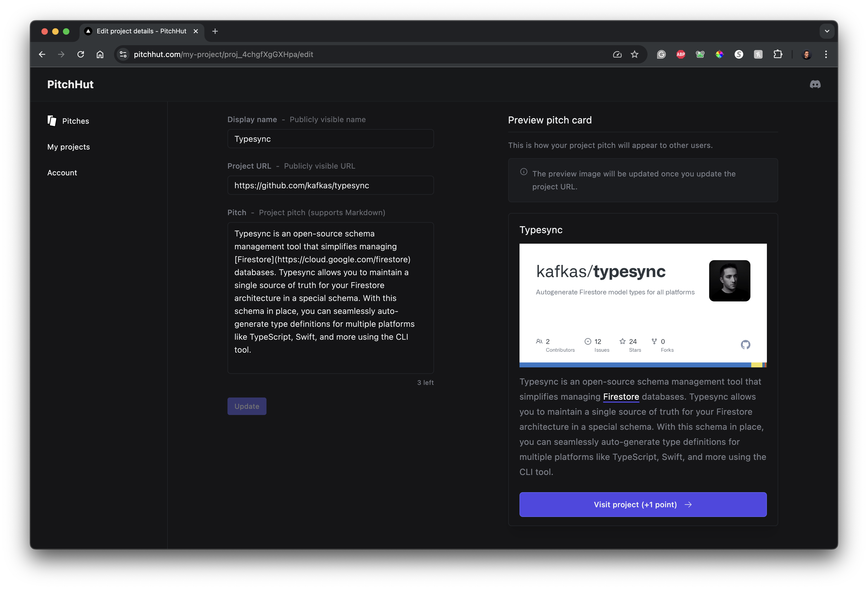Follow the Firestore link in preview
Screen dimensions: 868x589
pos(621,397)
